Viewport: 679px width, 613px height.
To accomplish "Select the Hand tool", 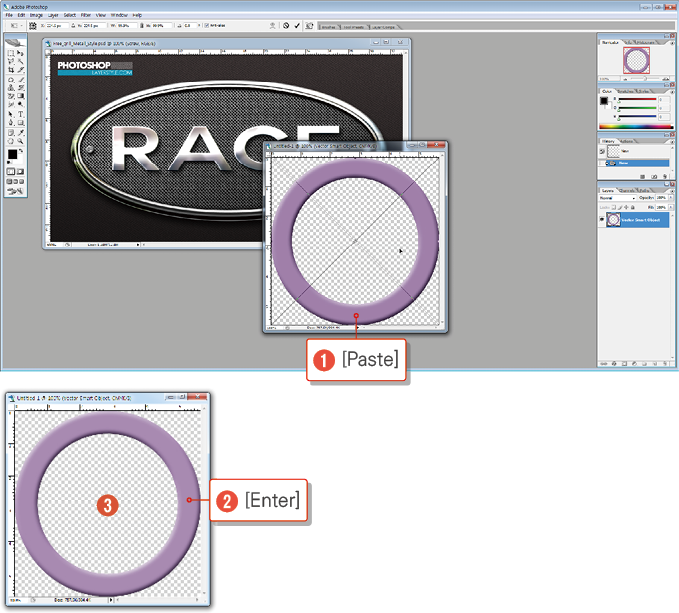I will tap(11, 141).
